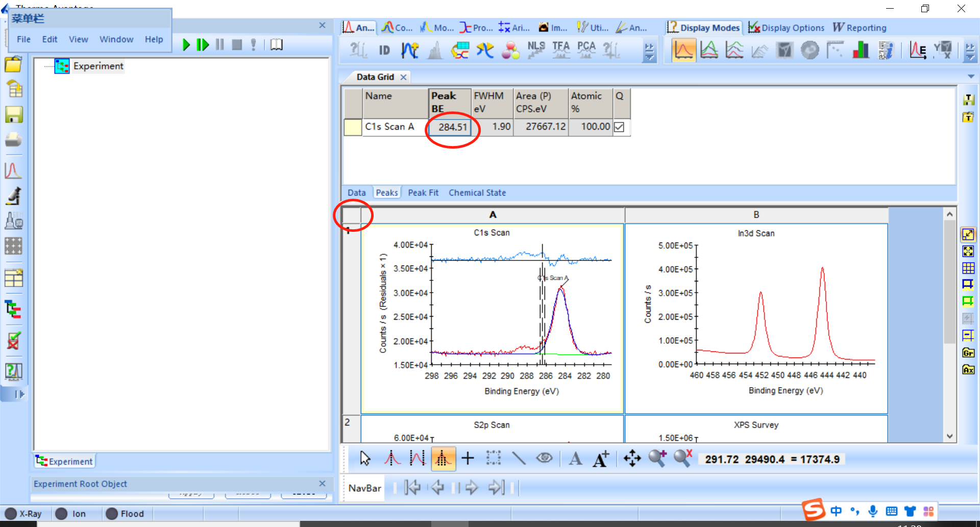Screen dimensions: 980x527
Task: Click the yellow color swatch of C1s Scan A
Action: (x=353, y=127)
